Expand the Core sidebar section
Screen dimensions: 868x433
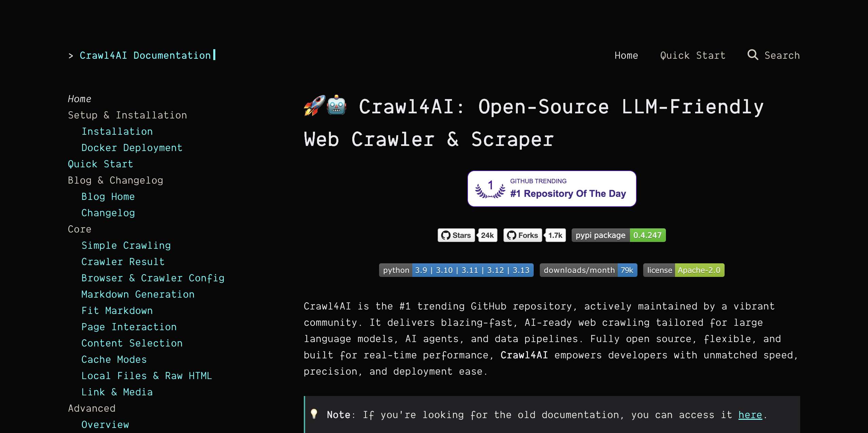(x=79, y=229)
